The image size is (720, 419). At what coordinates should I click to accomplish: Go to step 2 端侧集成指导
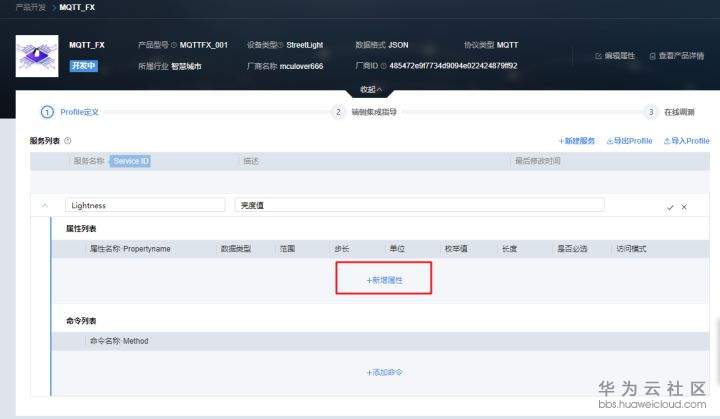pyautogui.click(x=365, y=112)
